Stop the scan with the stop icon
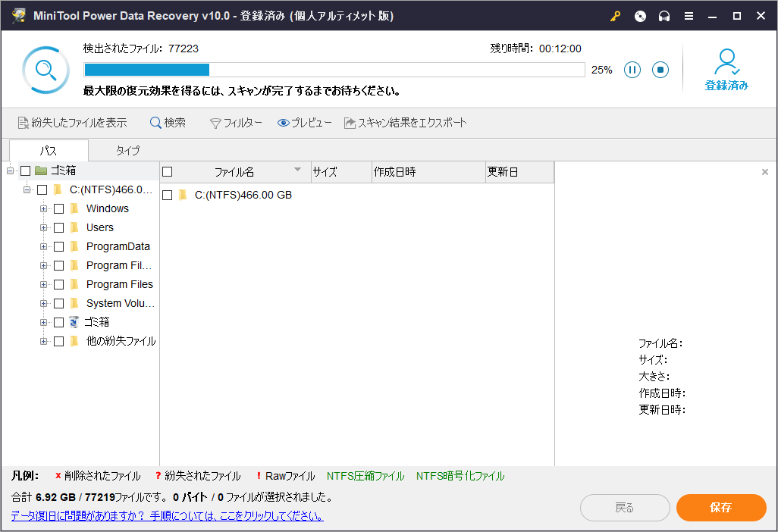This screenshot has height=532, width=778. click(x=660, y=70)
